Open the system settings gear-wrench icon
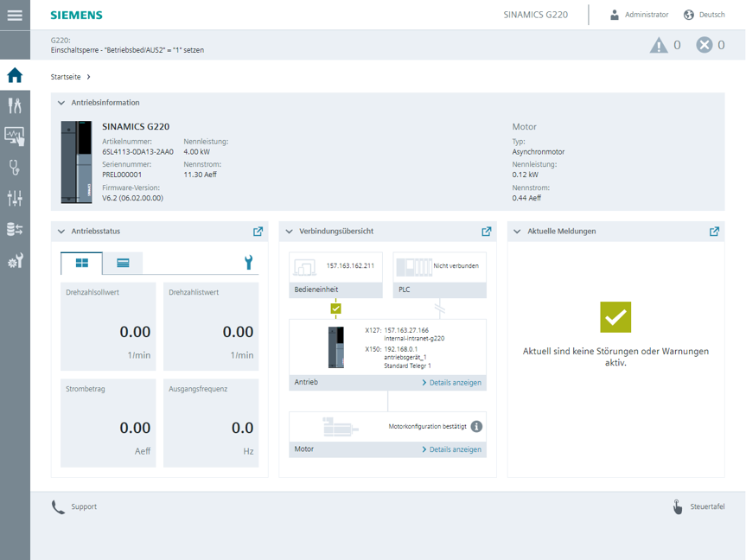746x560 pixels. coord(15,261)
